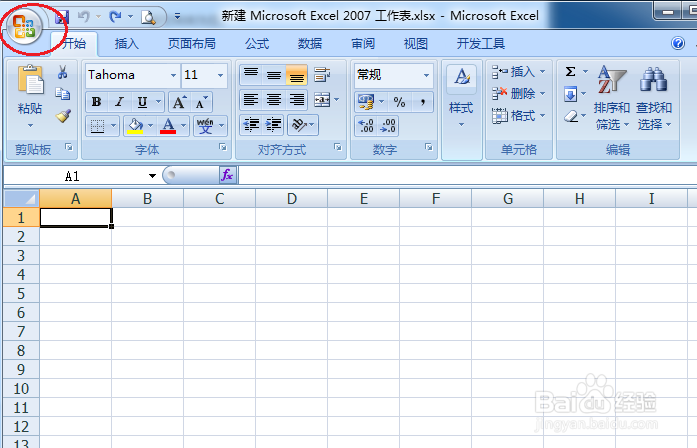
Task: Open the font color palette arrow
Action: [184, 126]
